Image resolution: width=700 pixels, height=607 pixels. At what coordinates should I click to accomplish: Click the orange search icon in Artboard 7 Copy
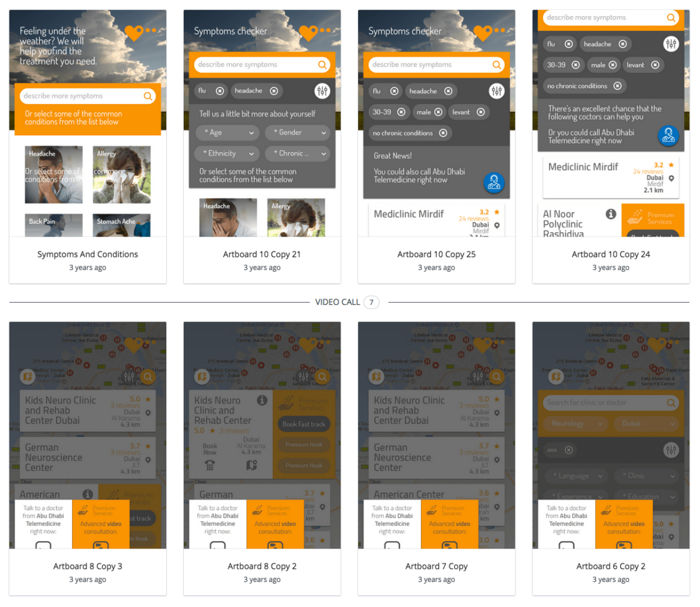497,377
